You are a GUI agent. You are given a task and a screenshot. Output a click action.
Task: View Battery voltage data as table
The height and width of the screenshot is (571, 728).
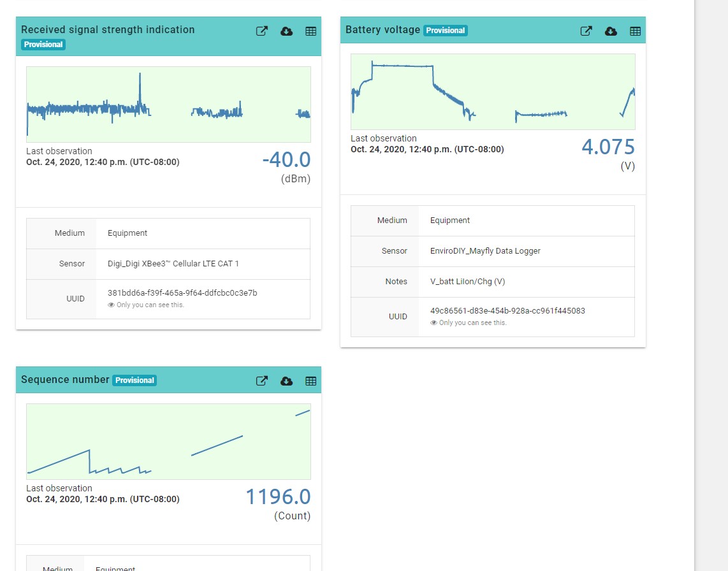click(x=635, y=31)
